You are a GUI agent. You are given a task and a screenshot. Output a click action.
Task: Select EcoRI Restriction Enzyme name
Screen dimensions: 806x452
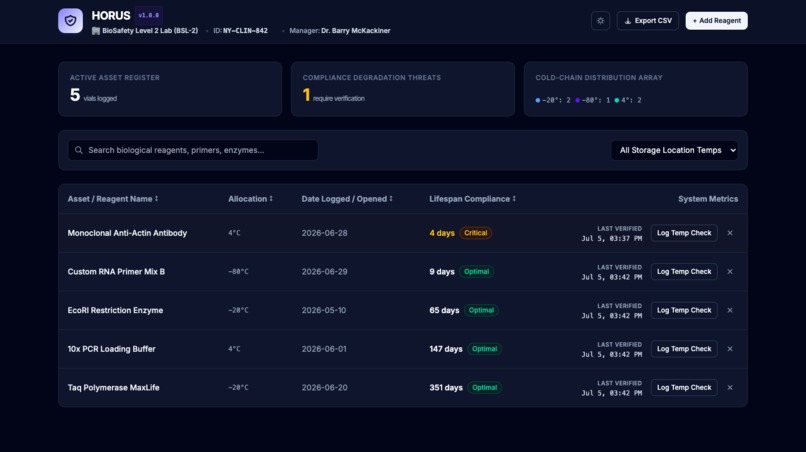pyautogui.click(x=115, y=310)
